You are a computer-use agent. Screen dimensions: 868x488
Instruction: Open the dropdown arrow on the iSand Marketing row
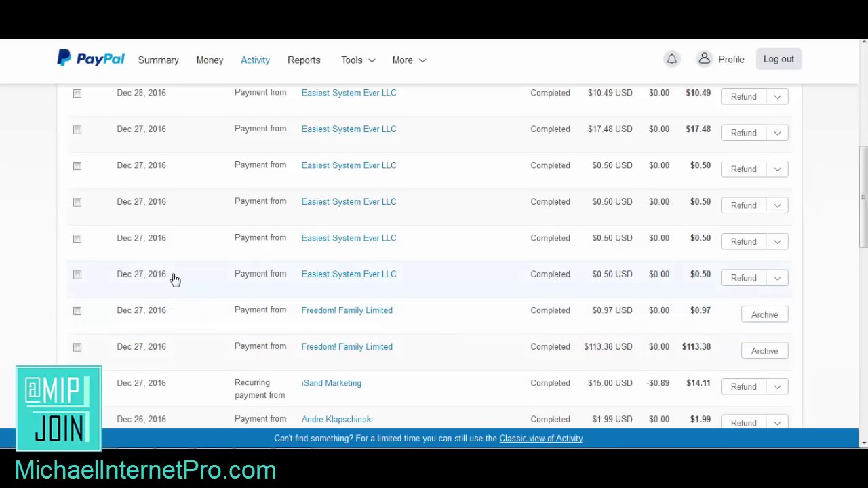click(777, 386)
